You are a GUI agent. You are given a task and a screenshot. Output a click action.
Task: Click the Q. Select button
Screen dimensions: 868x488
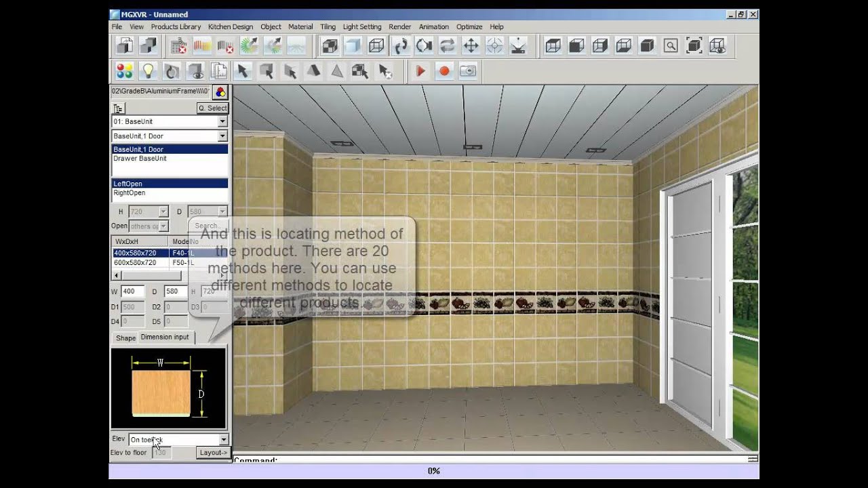pos(213,108)
